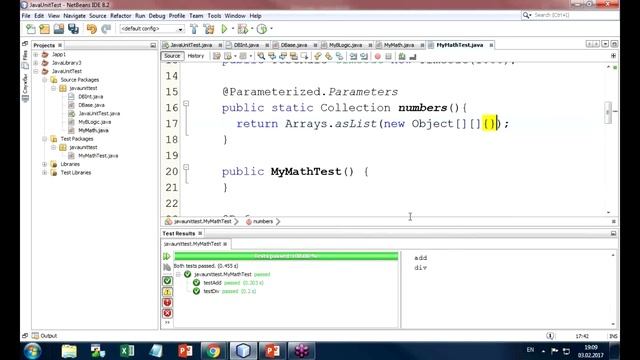Click the Search input field

pyautogui.click(x=573, y=15)
